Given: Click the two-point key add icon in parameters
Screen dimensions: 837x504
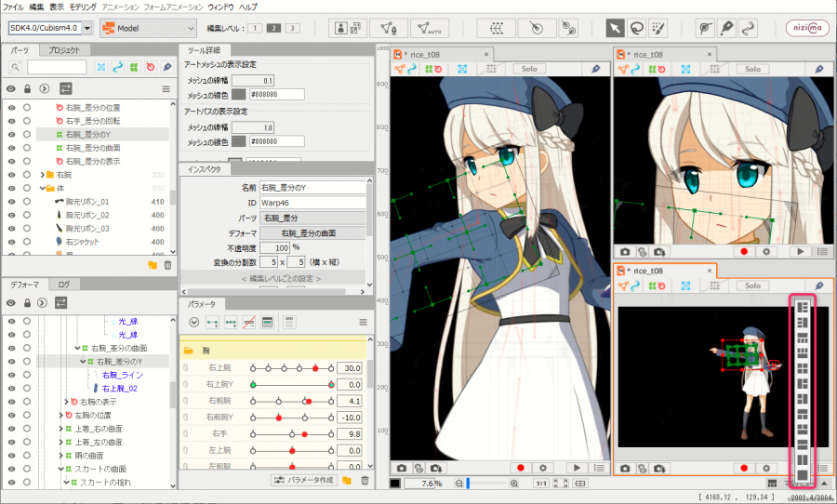Looking at the screenshot, I should 212,323.
